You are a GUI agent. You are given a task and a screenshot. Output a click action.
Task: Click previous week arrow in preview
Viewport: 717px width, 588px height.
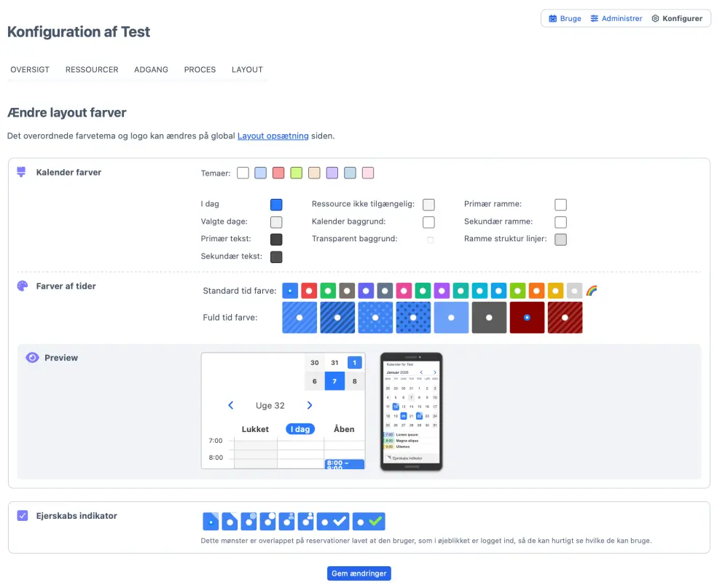pos(231,406)
